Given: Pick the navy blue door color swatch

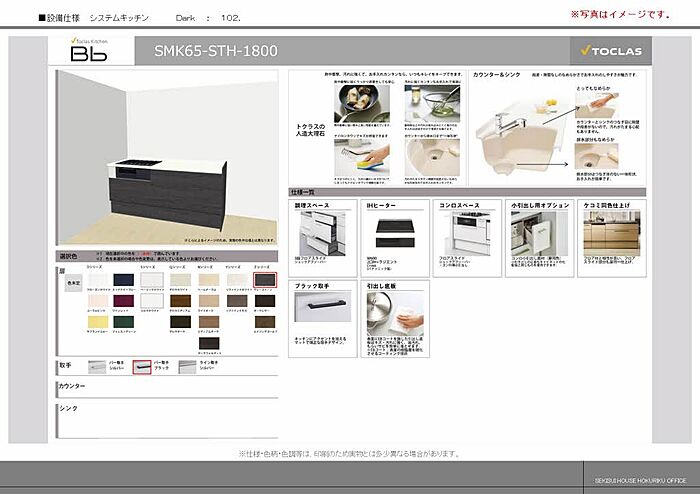Looking at the screenshot, I should (123, 280).
